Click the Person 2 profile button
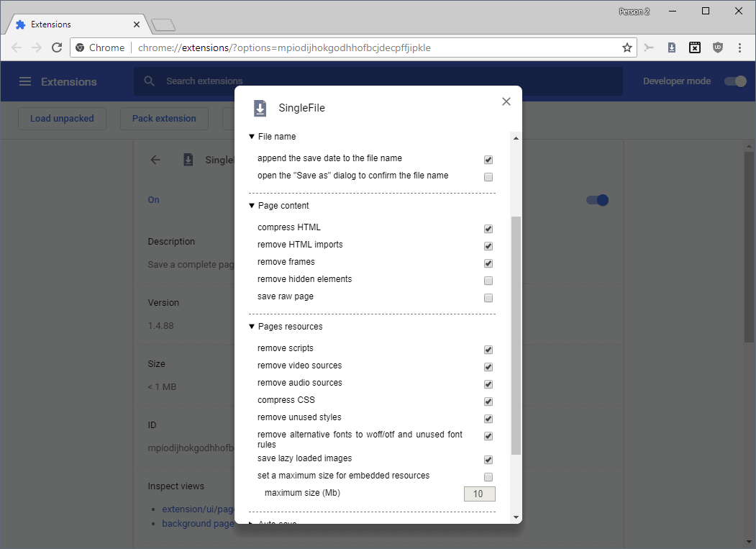 tap(634, 12)
